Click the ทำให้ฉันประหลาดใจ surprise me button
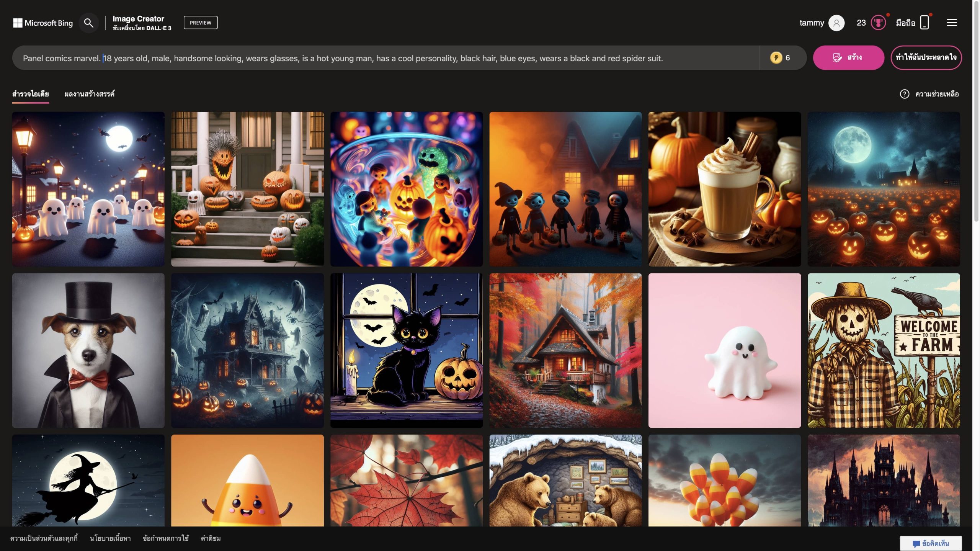This screenshot has height=551, width=980. pos(926,58)
